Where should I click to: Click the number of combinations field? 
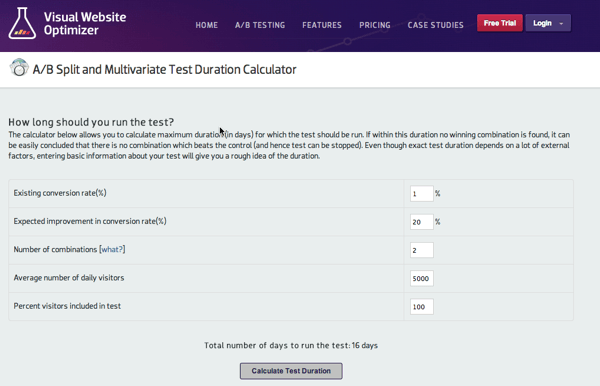(422, 250)
